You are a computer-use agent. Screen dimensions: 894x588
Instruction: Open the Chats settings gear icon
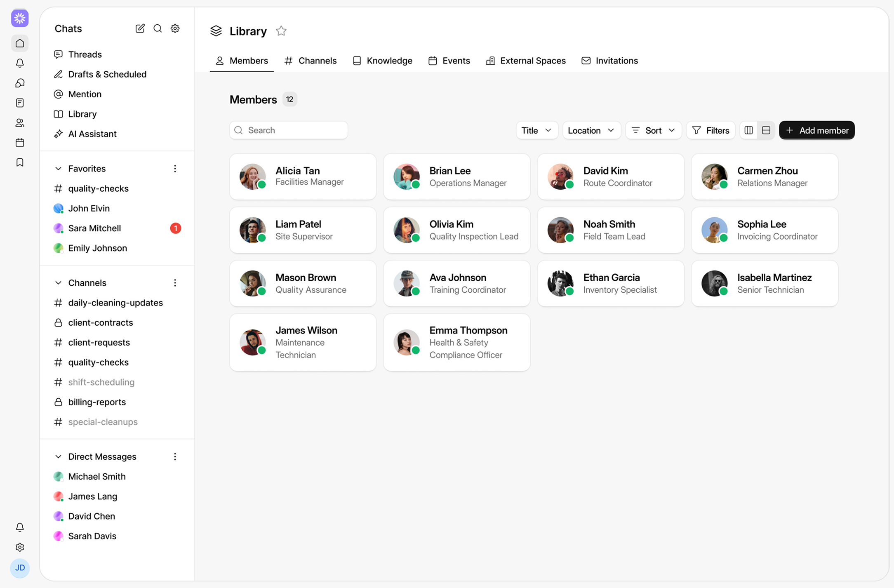(x=175, y=28)
